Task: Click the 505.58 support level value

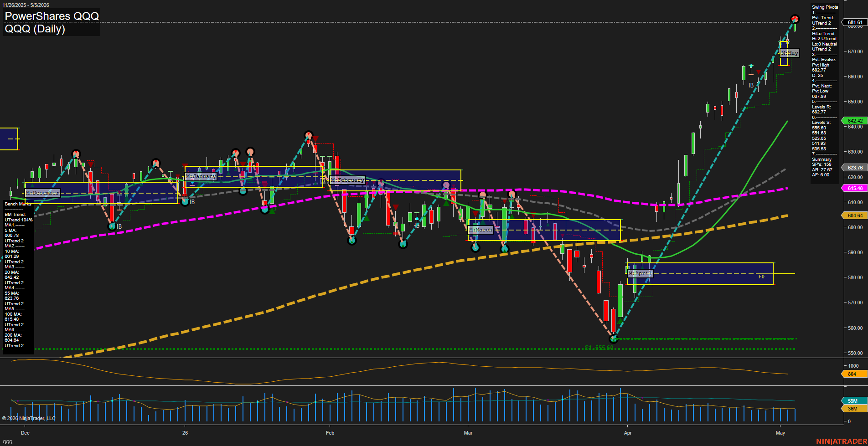Action: tap(819, 149)
